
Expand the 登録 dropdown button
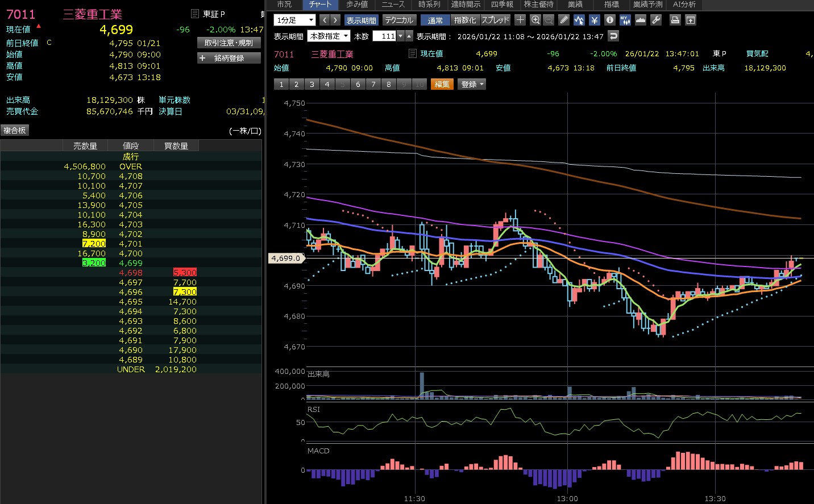click(x=472, y=84)
